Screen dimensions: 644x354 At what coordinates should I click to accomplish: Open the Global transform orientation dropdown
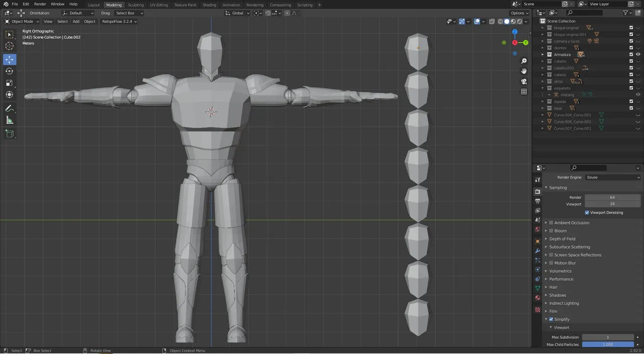click(237, 13)
